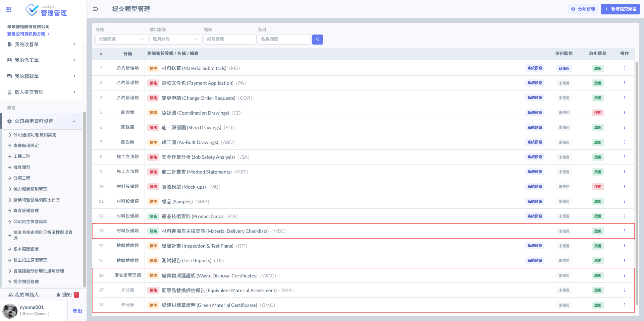Image resolution: width=644 pixels, height=321 pixels.
Task: Click 停用 status badge in 協調圖 row
Action: (598, 113)
